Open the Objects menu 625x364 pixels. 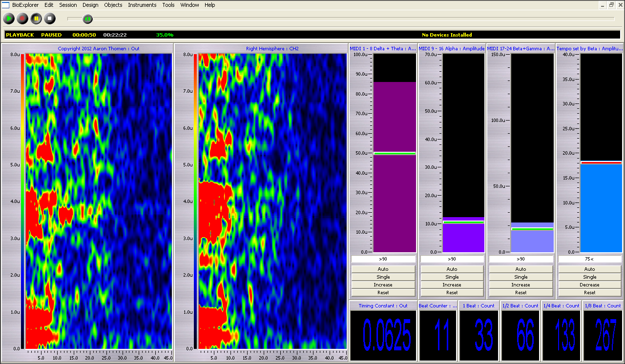[113, 5]
